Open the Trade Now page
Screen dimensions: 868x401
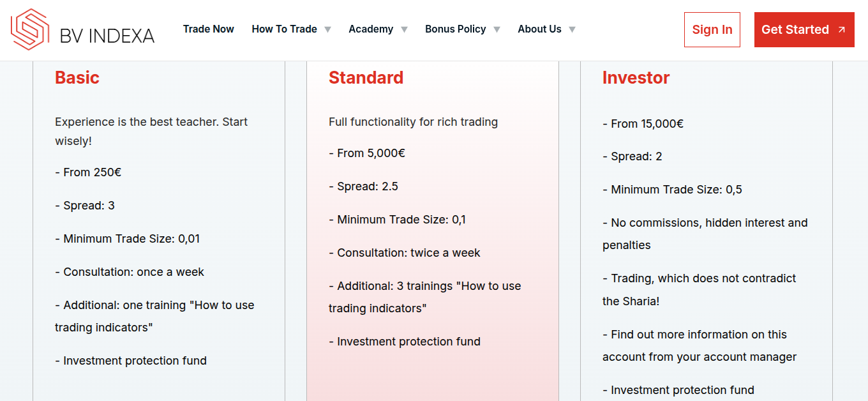[x=208, y=29]
